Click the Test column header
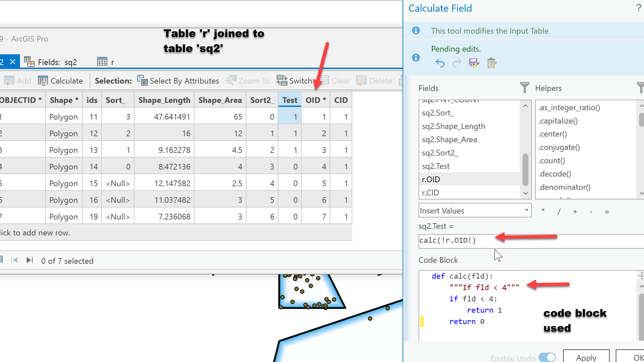Viewport: 644px width, 362px height. pos(289,100)
